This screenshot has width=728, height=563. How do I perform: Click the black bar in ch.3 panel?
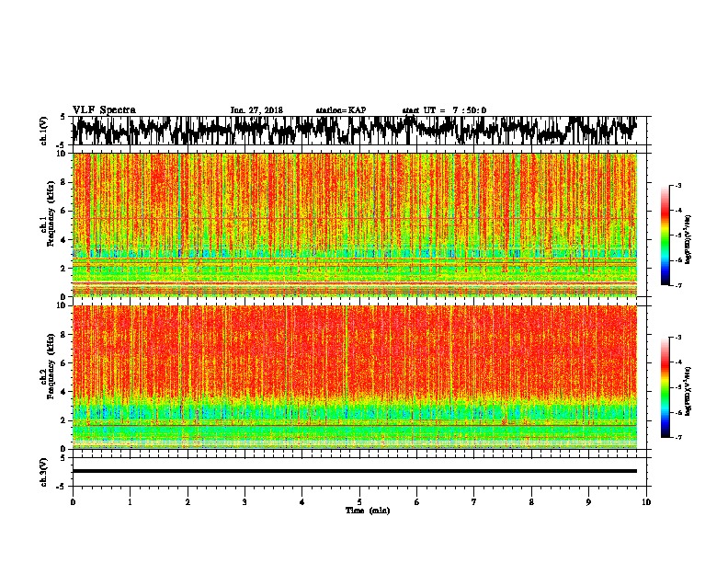pos(355,471)
